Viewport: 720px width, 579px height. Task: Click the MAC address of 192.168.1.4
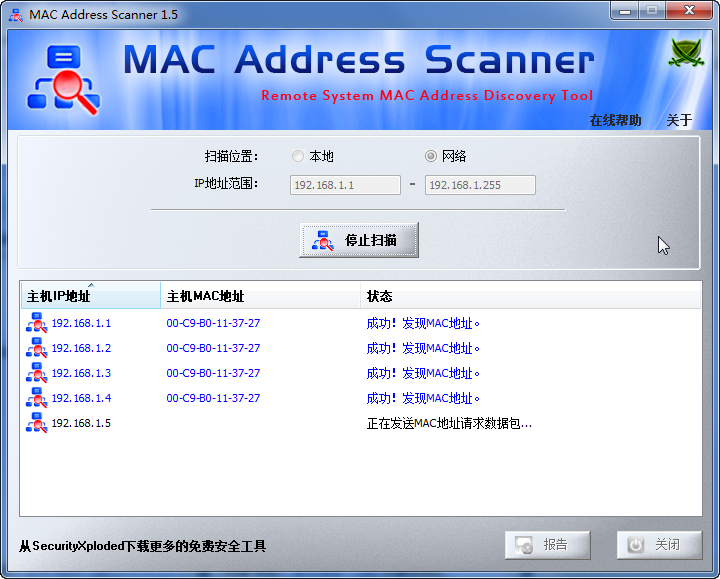213,398
